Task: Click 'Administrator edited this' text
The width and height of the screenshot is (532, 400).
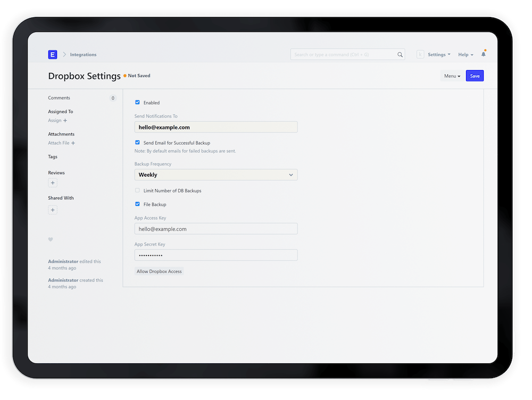Action: 74,262
